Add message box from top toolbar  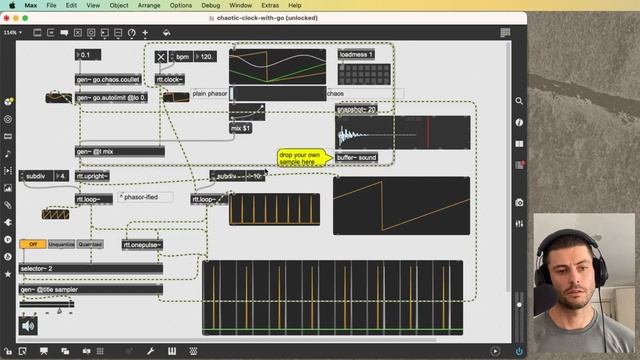tap(51, 33)
